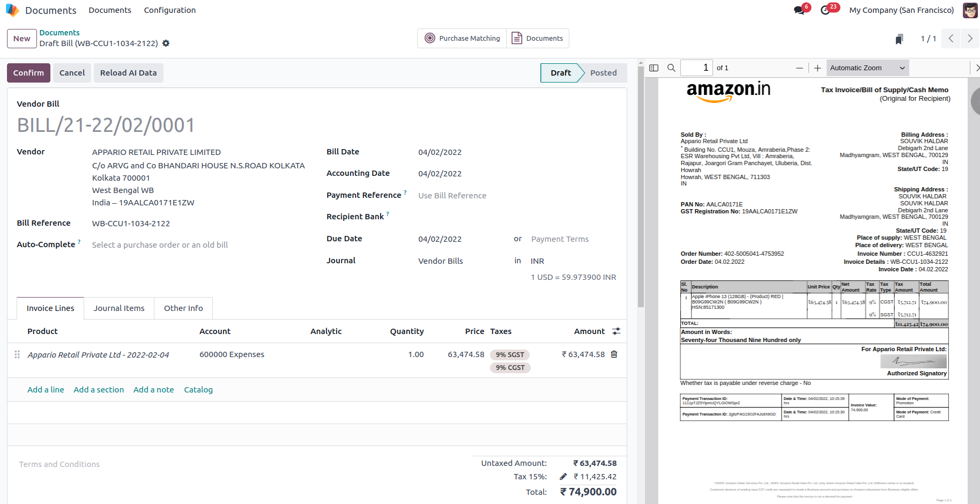Cancel the vendor bill
980x504 pixels.
(72, 73)
